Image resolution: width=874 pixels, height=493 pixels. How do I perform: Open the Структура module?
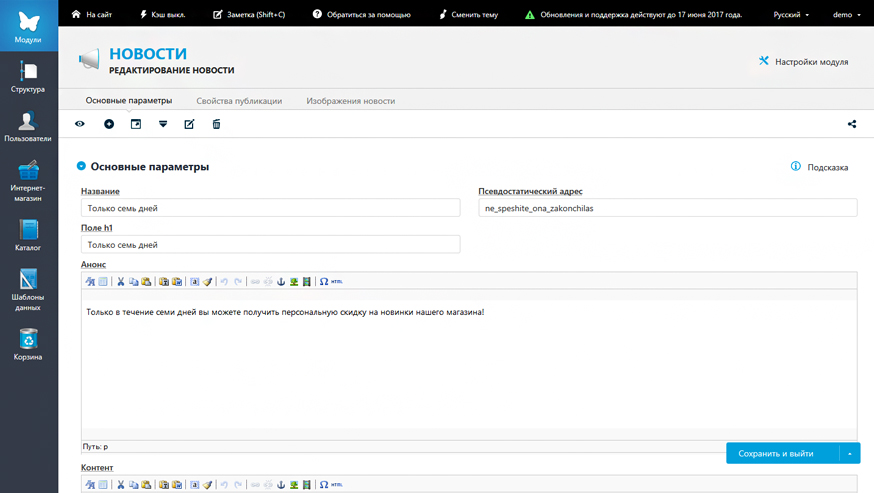(x=28, y=77)
